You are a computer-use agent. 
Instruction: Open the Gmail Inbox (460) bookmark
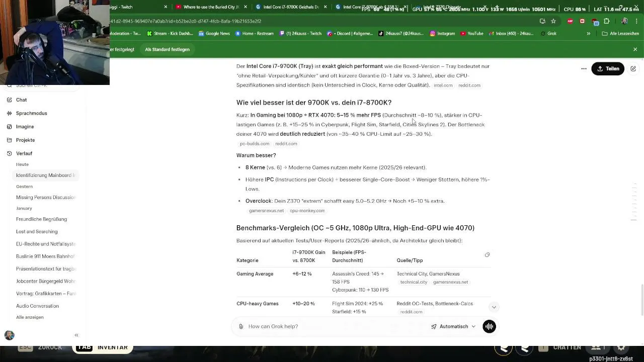pyautogui.click(x=510, y=34)
